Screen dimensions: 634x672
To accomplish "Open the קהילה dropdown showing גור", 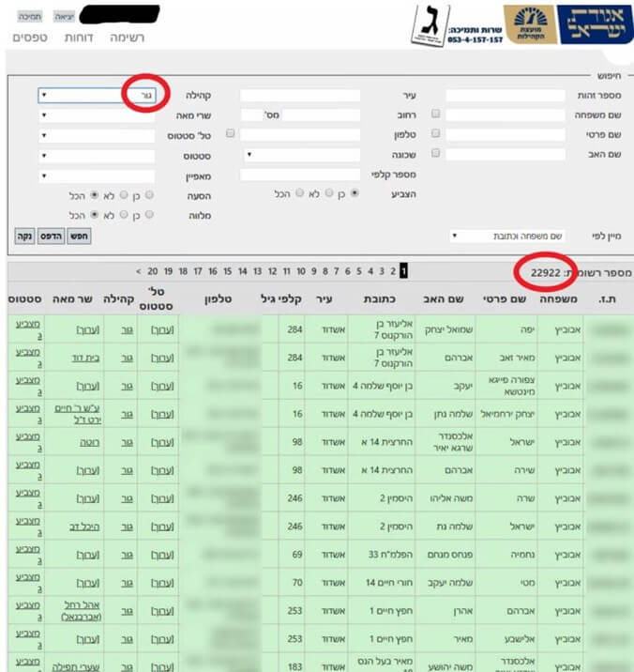I will pos(97,96).
